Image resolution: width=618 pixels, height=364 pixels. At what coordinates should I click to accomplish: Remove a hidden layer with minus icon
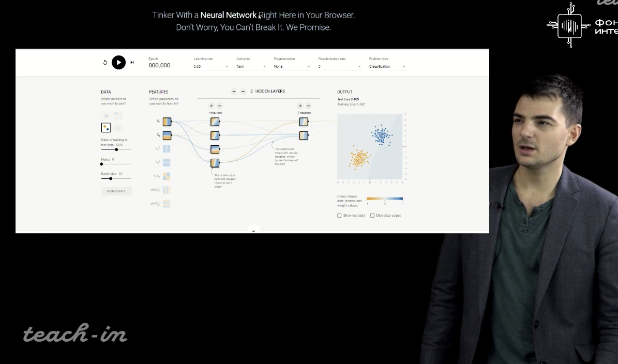243,92
